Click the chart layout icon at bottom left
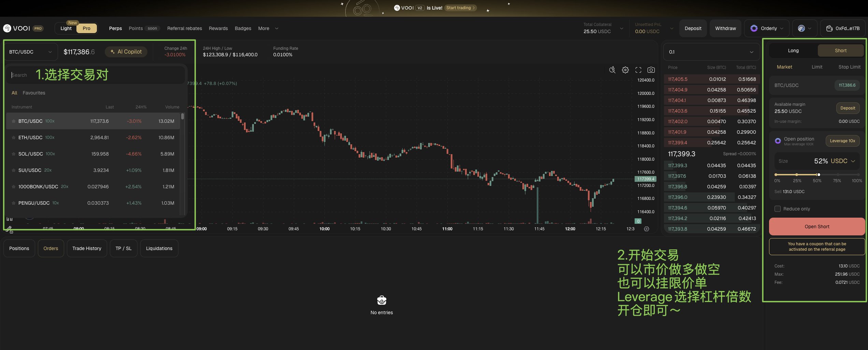The image size is (868, 350). click(x=9, y=219)
